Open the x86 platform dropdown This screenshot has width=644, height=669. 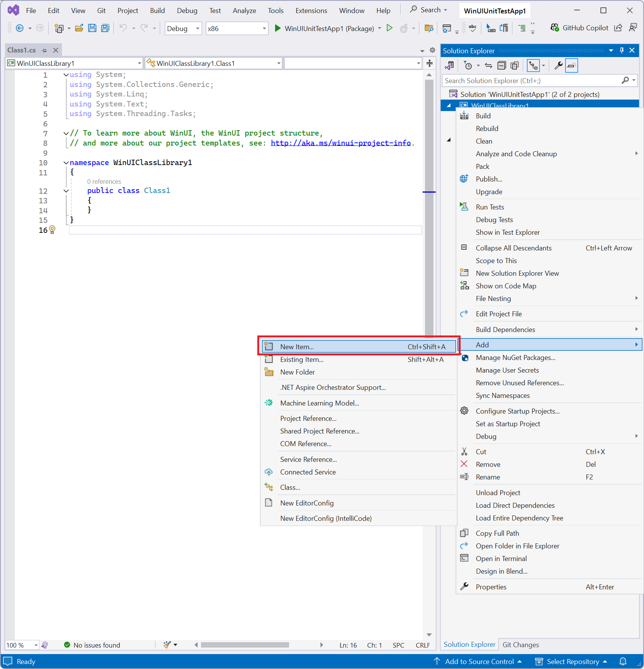[237, 28]
